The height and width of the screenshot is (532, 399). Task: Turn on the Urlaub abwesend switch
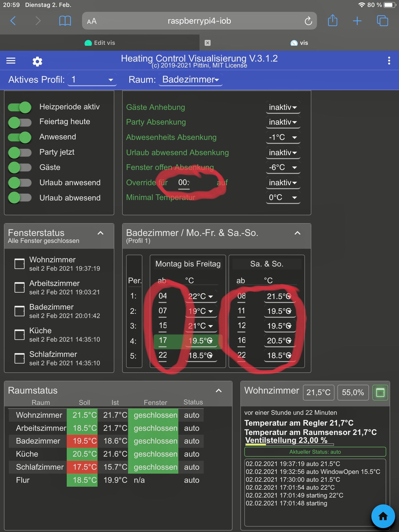click(20, 198)
